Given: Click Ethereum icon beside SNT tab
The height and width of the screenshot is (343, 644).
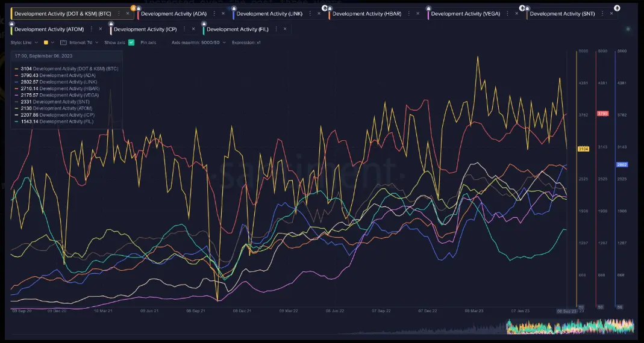Looking at the screenshot, I should coord(616,8).
